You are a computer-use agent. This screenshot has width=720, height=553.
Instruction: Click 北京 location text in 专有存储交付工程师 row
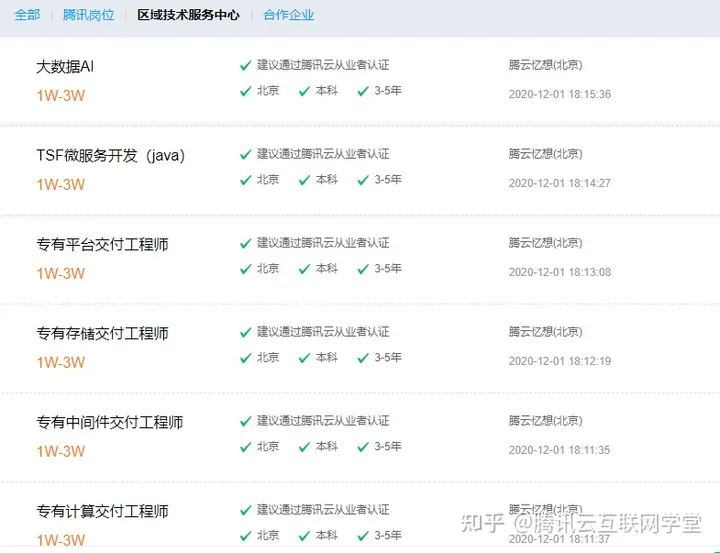pyautogui.click(x=268, y=357)
